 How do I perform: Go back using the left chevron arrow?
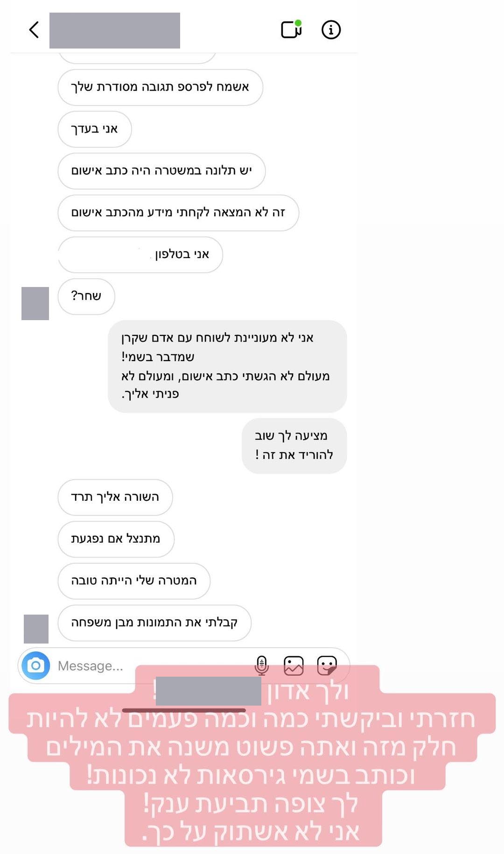click(x=34, y=30)
